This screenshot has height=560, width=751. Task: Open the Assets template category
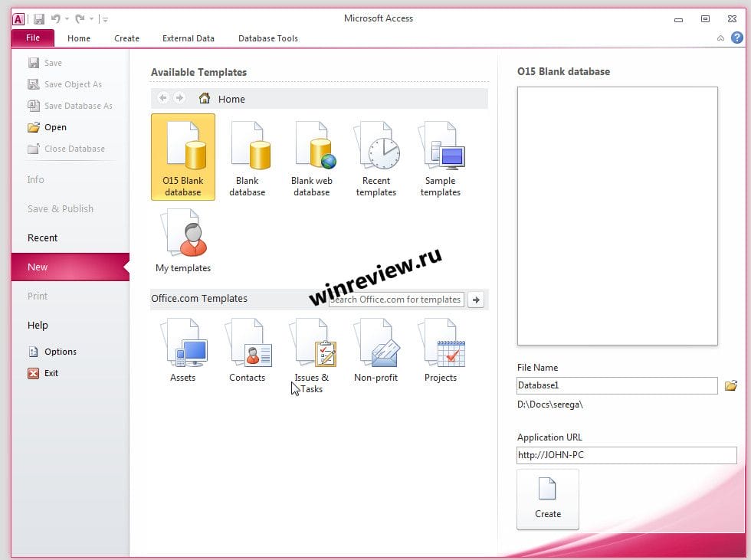pos(183,350)
